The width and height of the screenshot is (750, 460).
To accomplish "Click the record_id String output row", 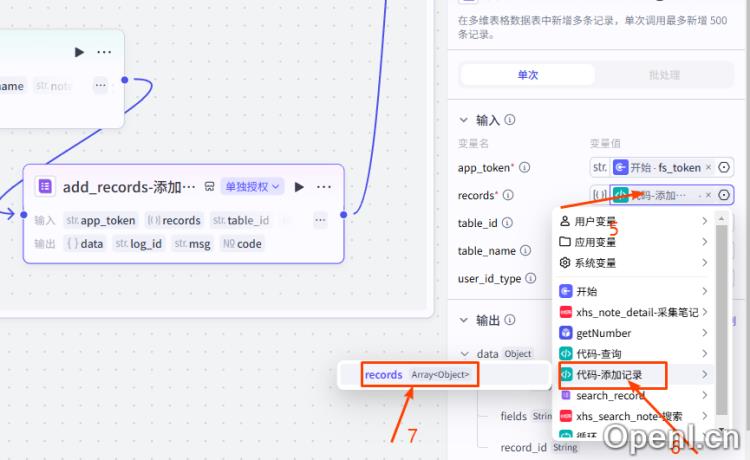I will coord(539,448).
